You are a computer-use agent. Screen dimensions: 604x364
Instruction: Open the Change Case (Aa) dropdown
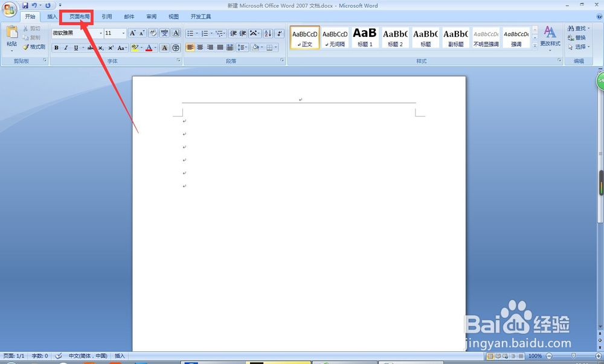click(x=122, y=48)
